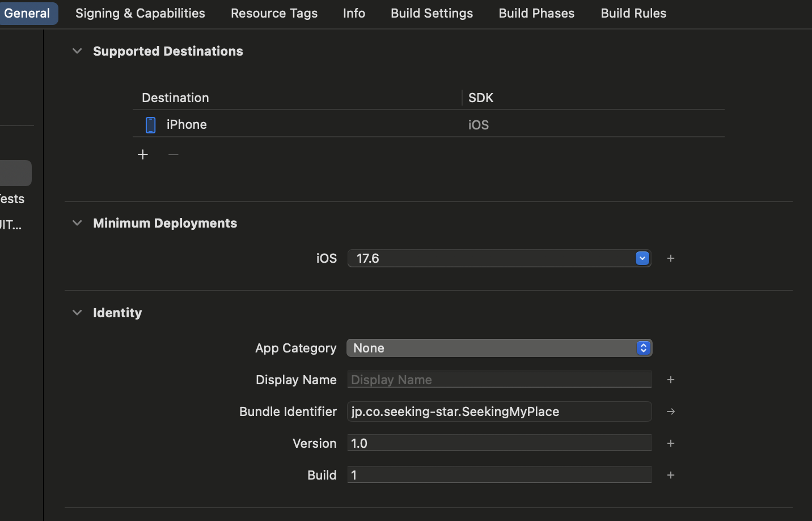This screenshot has width=812, height=521.
Task: Click the plus beside Display Name
Action: (671, 380)
